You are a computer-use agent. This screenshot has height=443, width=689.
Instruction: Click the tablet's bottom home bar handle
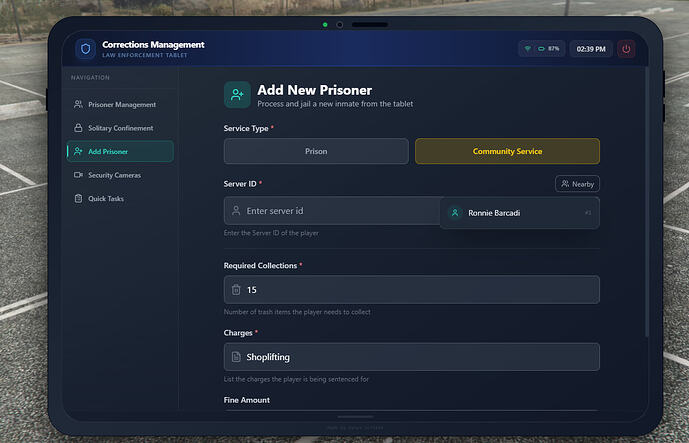(x=355, y=417)
